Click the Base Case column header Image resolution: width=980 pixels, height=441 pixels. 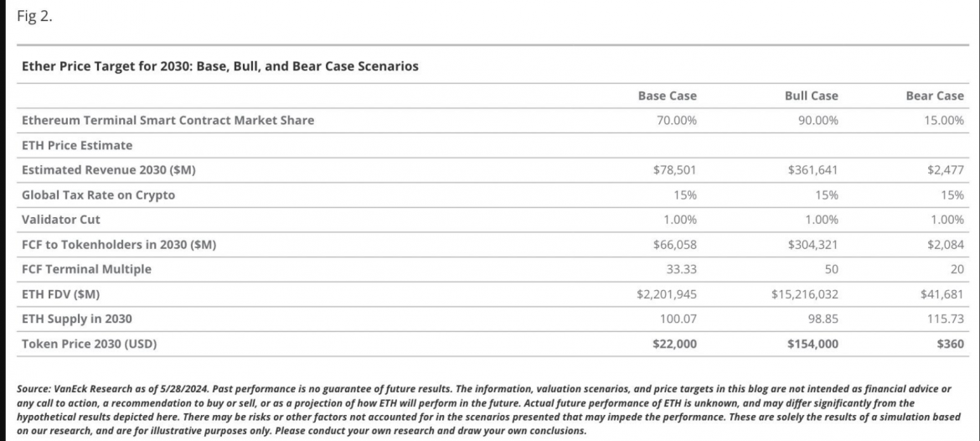click(667, 96)
